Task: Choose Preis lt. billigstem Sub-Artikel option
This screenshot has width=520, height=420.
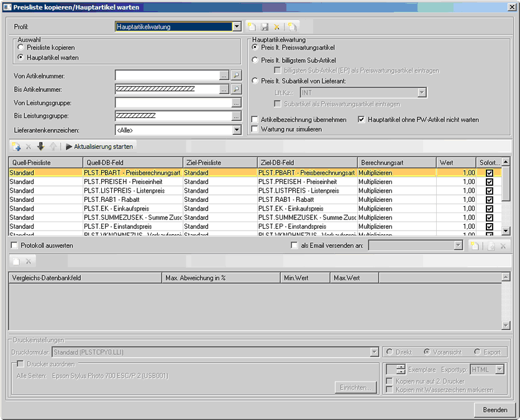Action: pos(255,60)
